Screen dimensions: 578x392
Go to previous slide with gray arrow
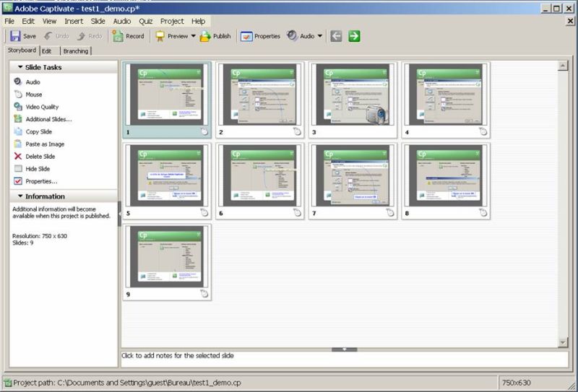[336, 36]
